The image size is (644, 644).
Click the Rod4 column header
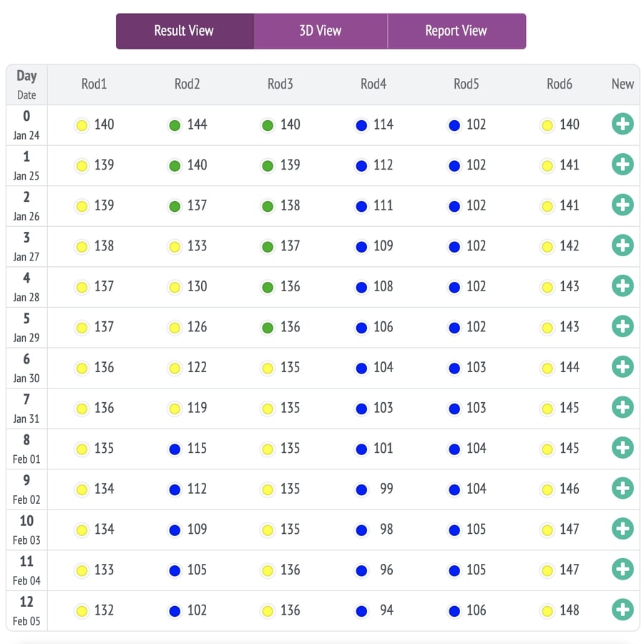click(373, 84)
